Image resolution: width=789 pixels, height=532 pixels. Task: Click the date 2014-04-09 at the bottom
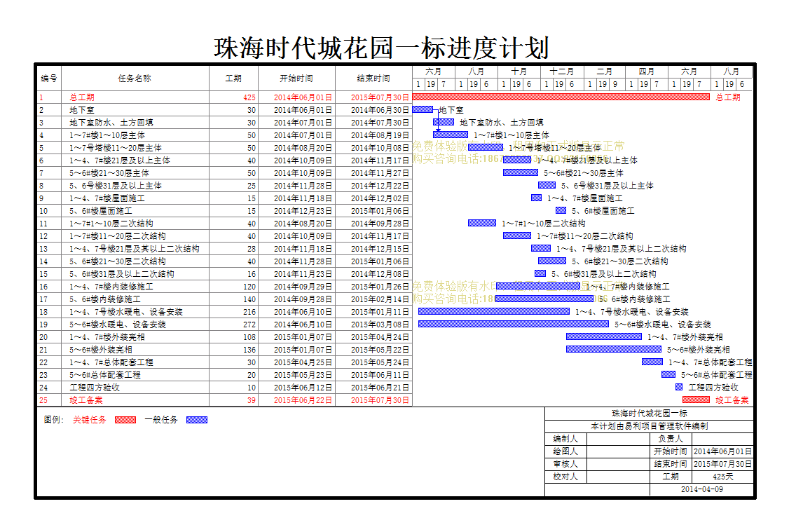[x=702, y=489]
